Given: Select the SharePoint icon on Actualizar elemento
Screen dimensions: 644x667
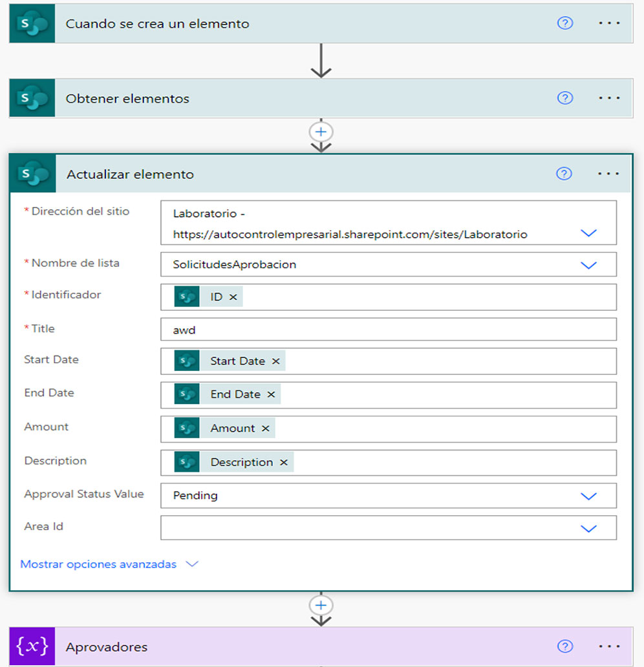Looking at the screenshot, I should pos(31,173).
